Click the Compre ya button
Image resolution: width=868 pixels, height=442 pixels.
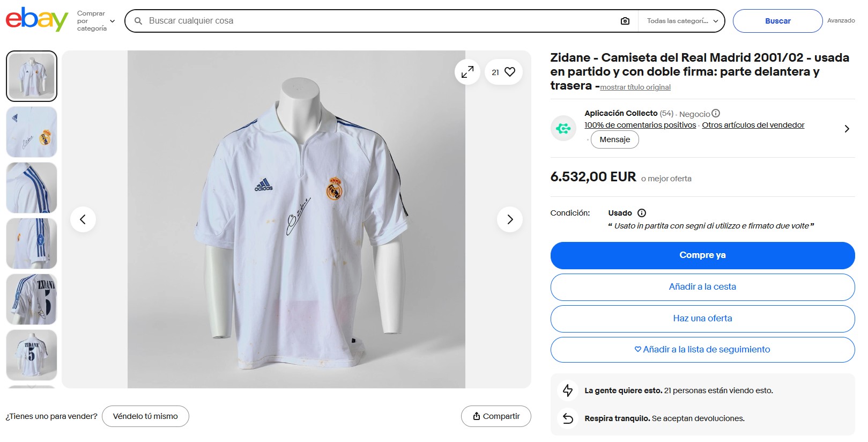tap(702, 255)
